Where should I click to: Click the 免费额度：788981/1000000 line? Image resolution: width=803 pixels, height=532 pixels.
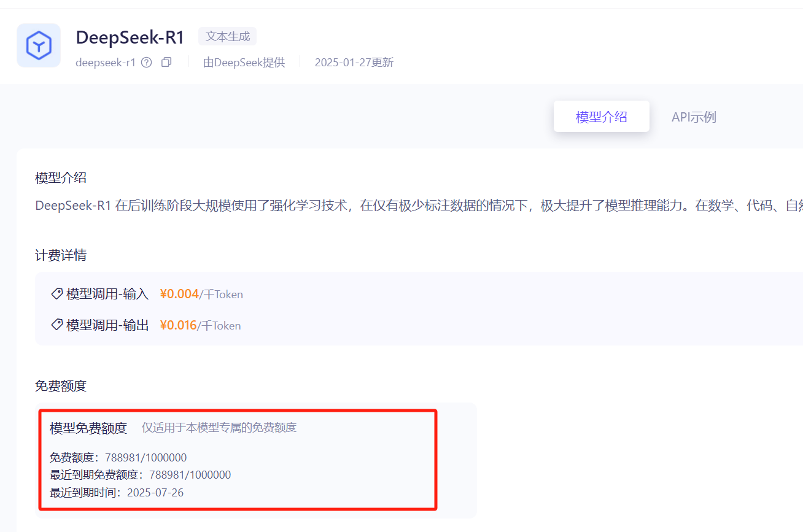(x=118, y=458)
